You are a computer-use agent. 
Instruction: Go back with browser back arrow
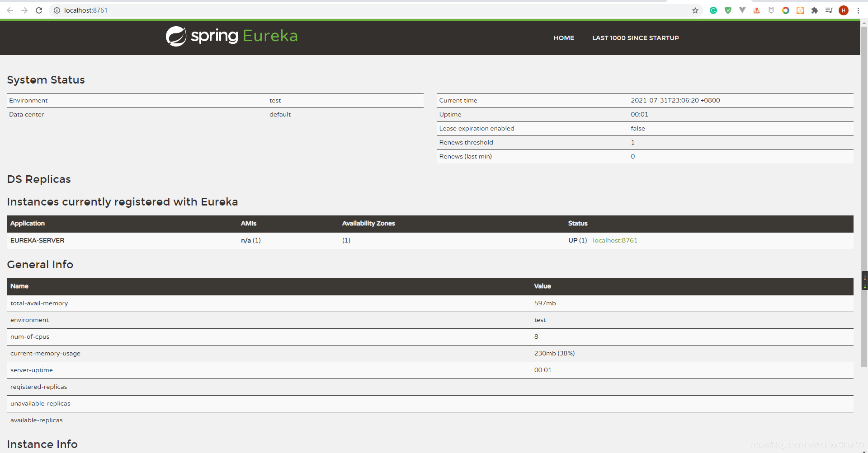(10, 10)
